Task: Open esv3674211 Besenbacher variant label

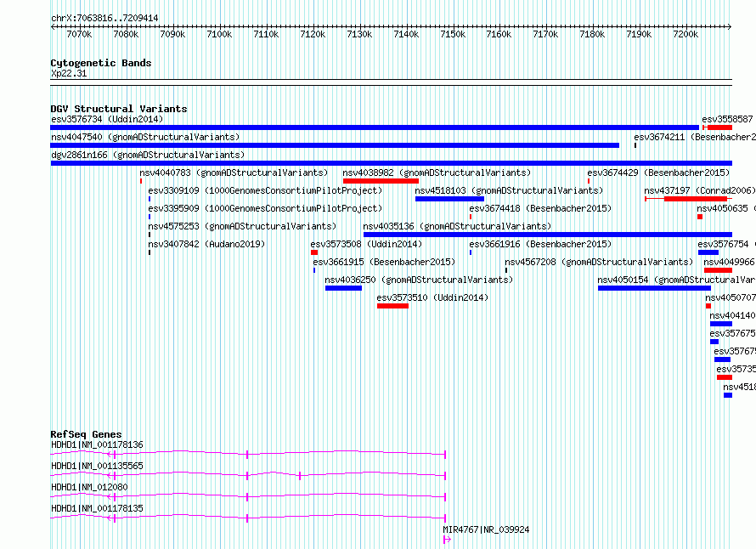Action: click(694, 137)
